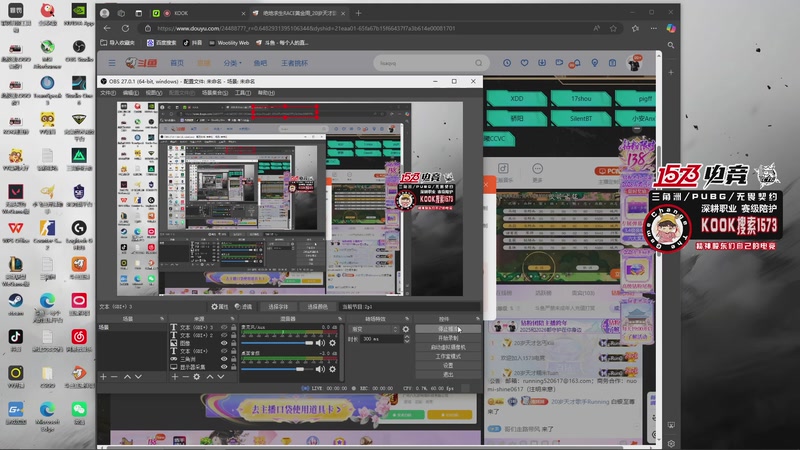Click 启动虚拟摄像机 button
This screenshot has height=450, width=800.
[448, 347]
